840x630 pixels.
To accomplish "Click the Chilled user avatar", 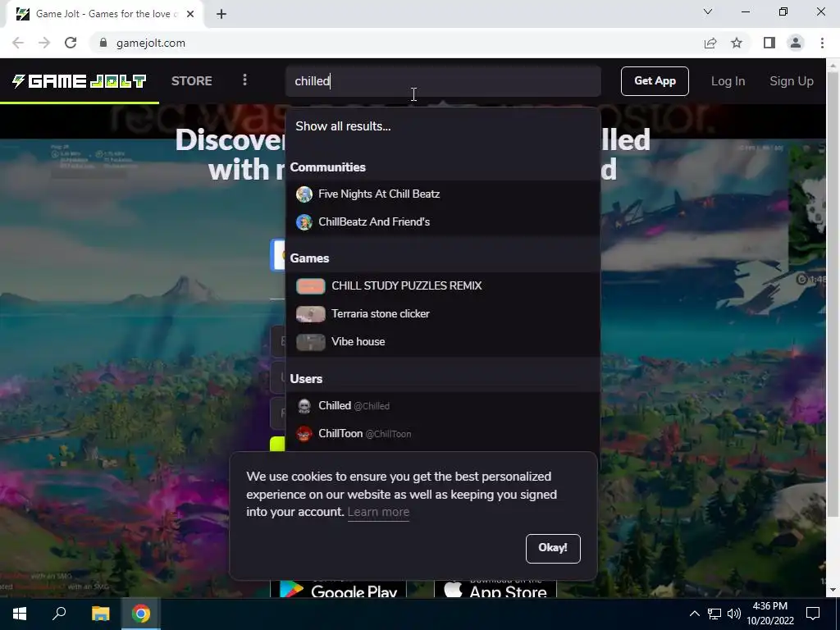I will coord(304,406).
